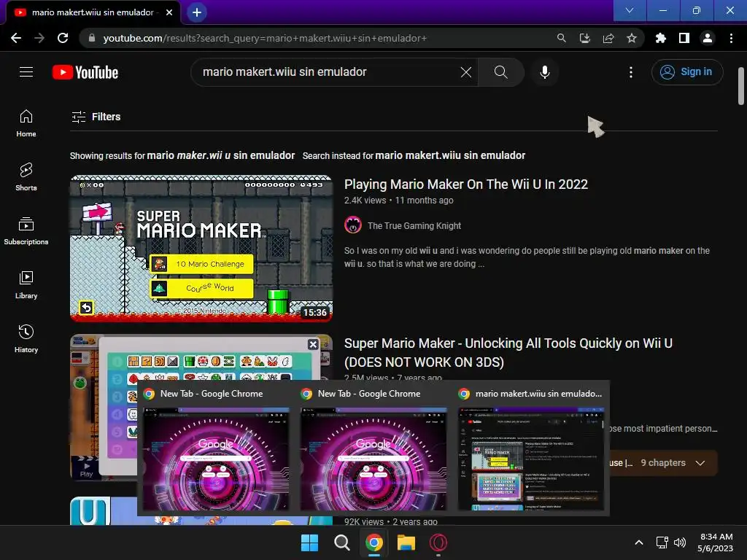The image size is (747, 560).
Task: Open the corrected query mario maker.wii u link
Action: coord(220,156)
